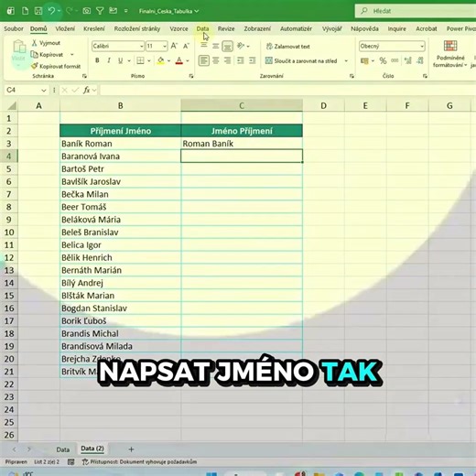The width and height of the screenshot is (476, 476).
Task: Toggle bold formatting
Action: [x=97, y=60]
